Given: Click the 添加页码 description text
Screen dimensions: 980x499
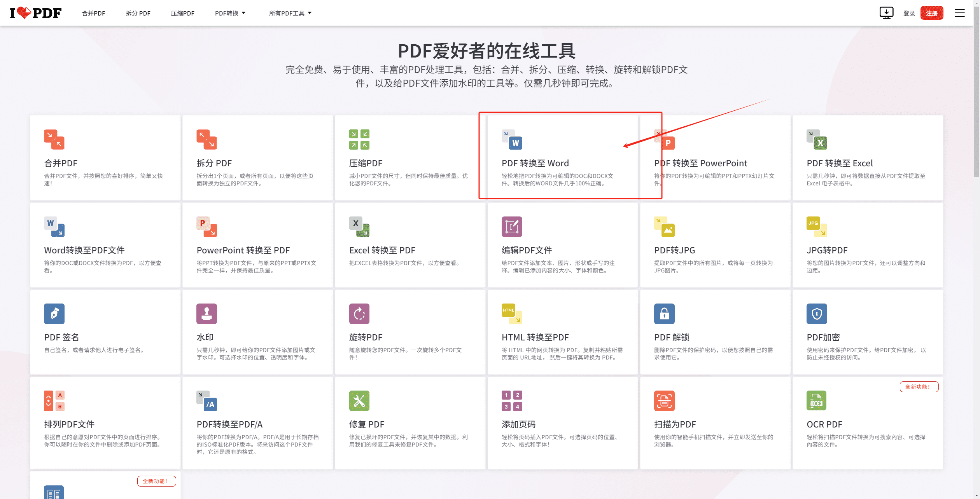Looking at the screenshot, I should click(560, 441).
